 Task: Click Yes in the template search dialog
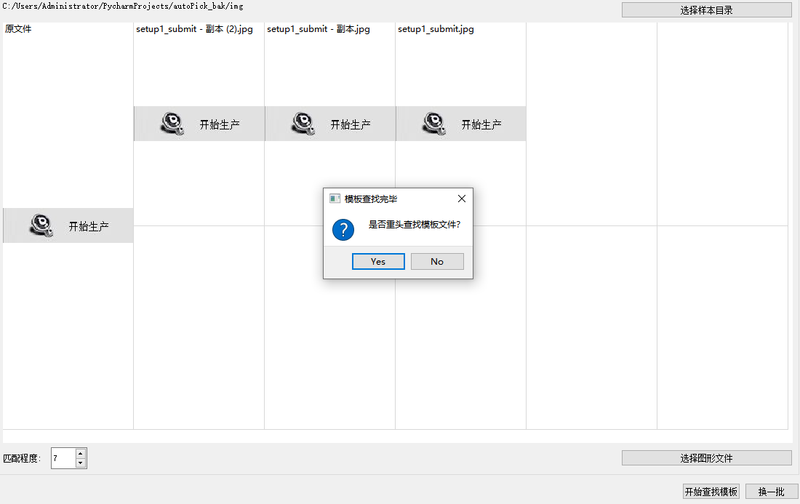[378, 261]
